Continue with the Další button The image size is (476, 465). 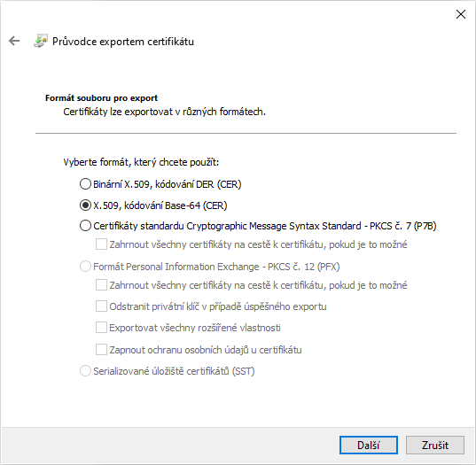(x=369, y=445)
